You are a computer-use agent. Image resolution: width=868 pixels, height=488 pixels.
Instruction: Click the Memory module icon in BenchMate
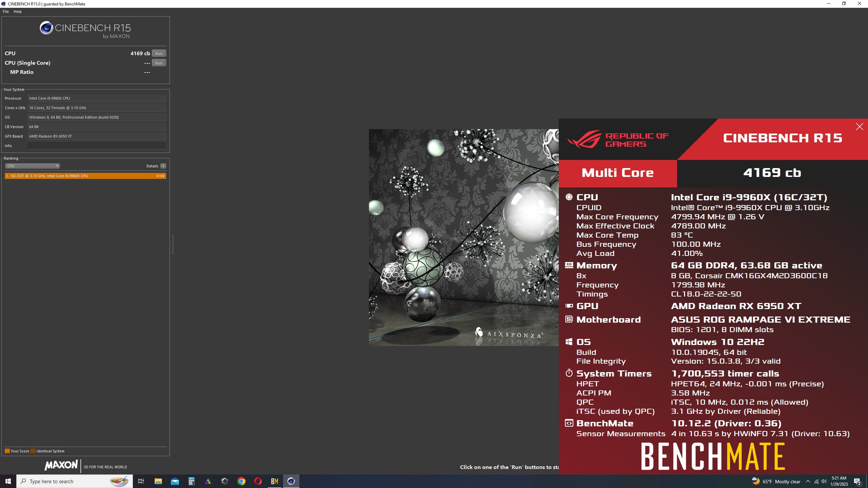click(569, 265)
